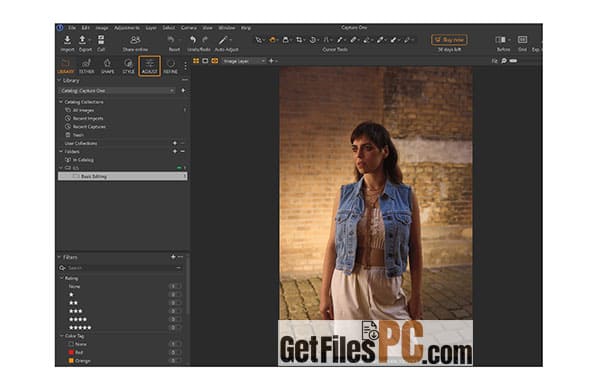Open the Catalog: Capture One dropdown
Viewport: 600px width, 390px height.
[x=117, y=91]
